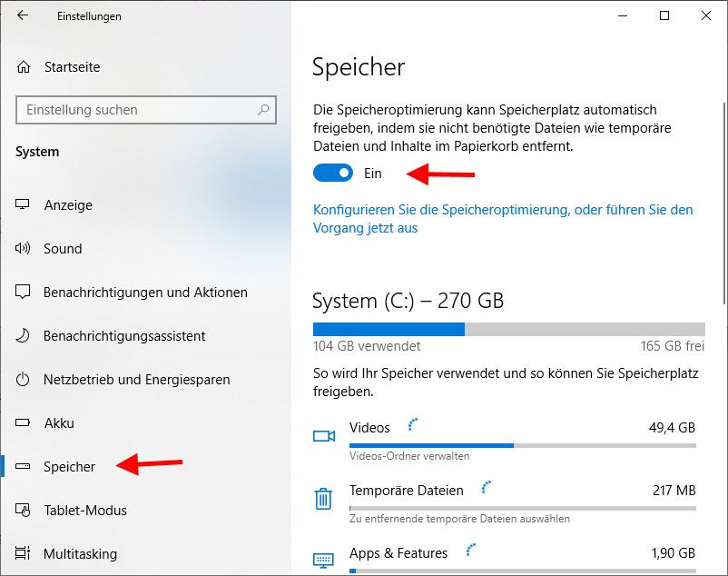Click the search magnifier icon
728x576 pixels.
click(x=263, y=110)
